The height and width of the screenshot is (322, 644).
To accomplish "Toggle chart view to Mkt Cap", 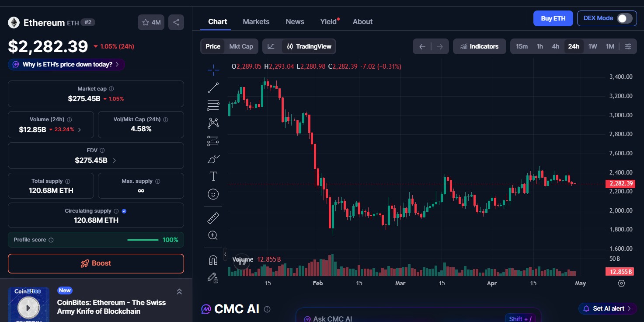I will [241, 46].
